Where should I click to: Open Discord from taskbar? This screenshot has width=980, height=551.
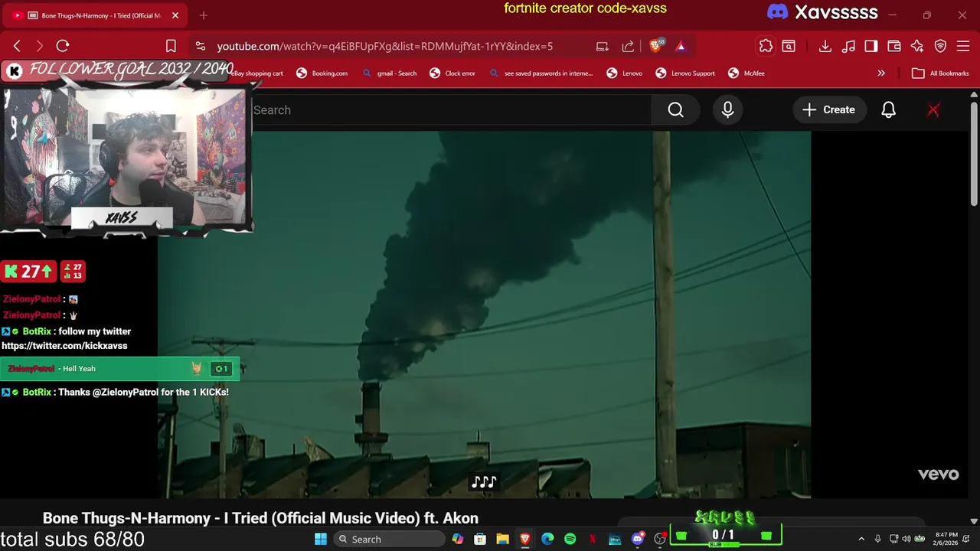(x=638, y=539)
